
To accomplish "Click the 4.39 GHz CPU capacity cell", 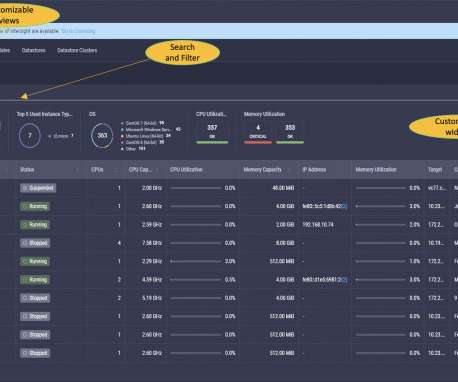I will (x=152, y=280).
